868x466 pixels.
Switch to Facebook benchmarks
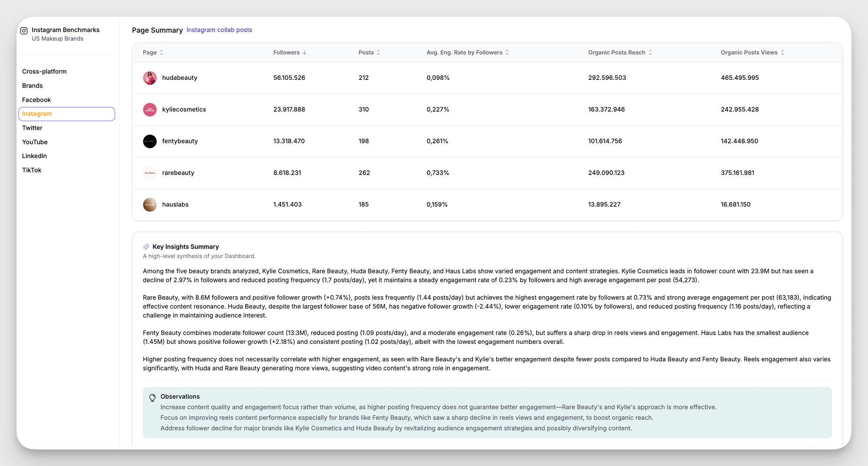[36, 100]
